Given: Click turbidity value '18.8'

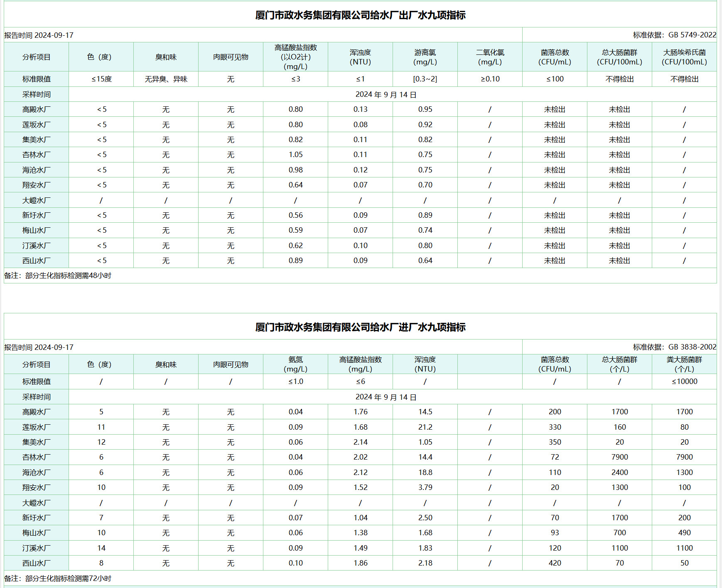Looking at the screenshot, I should tap(425, 472).
